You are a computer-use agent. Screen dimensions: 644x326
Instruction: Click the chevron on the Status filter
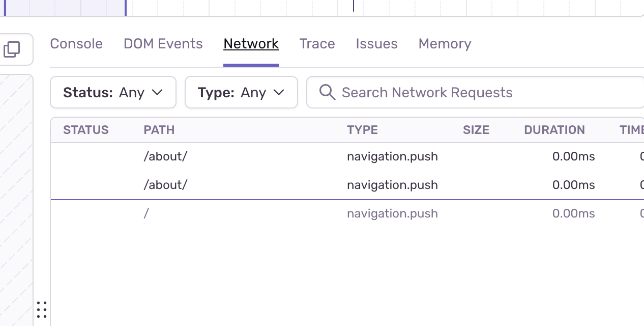coord(157,92)
